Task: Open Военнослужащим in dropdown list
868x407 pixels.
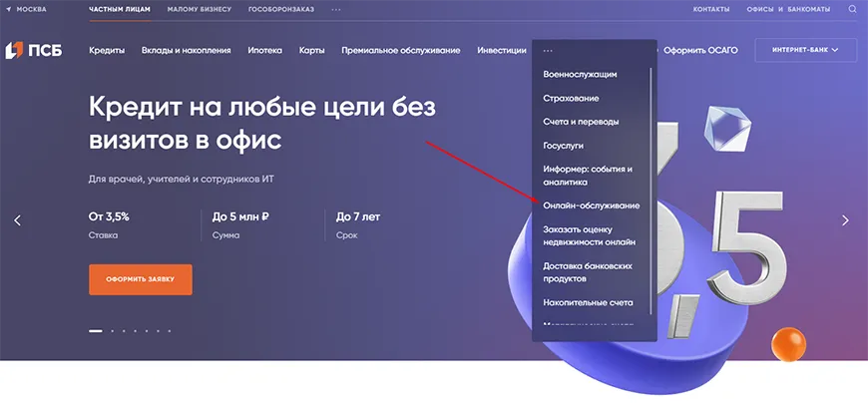Action: pyautogui.click(x=580, y=74)
